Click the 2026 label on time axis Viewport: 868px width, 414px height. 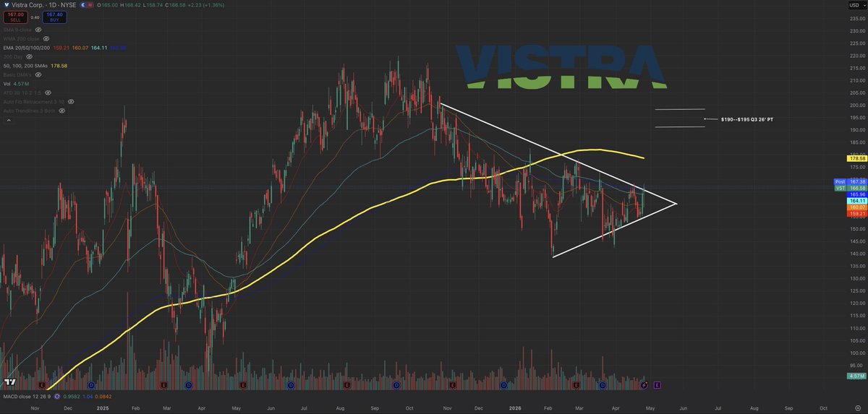515,408
